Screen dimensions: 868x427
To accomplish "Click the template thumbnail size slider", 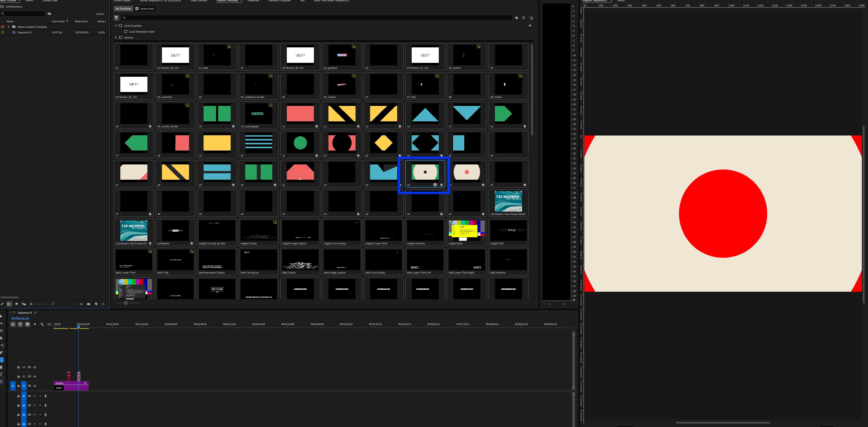I will [x=126, y=303].
